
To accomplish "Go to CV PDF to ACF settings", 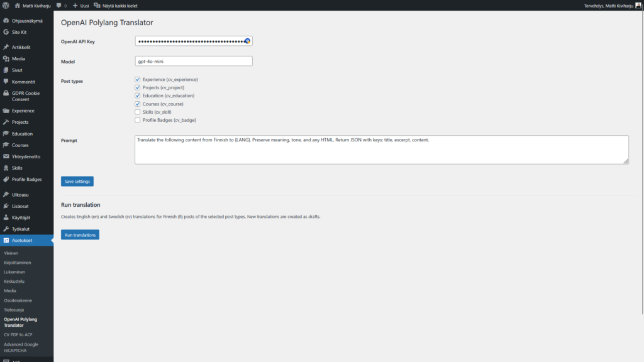I will (18, 334).
